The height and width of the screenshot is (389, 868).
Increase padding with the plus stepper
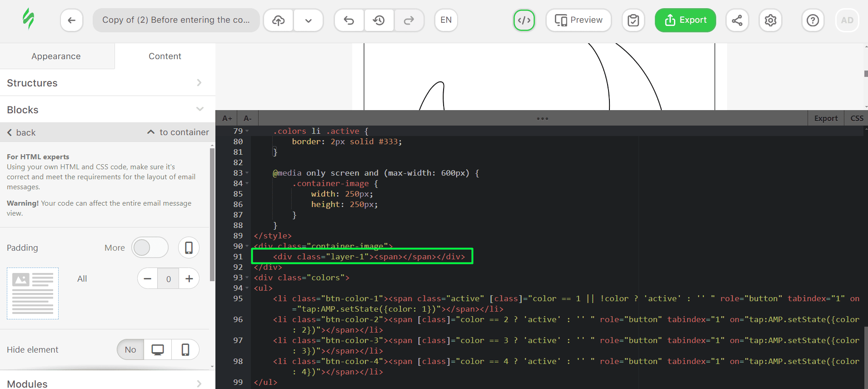click(189, 278)
